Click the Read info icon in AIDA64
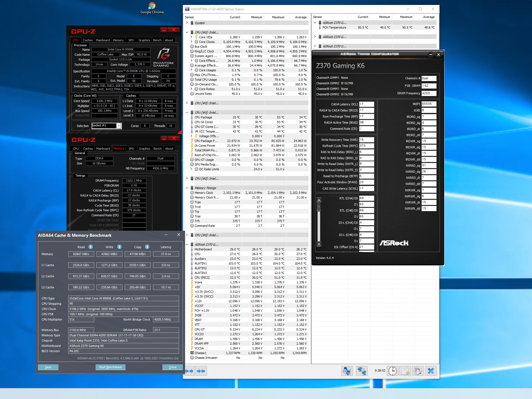Image resolution: width=532 pixels, height=399 pixels. pos(91,247)
